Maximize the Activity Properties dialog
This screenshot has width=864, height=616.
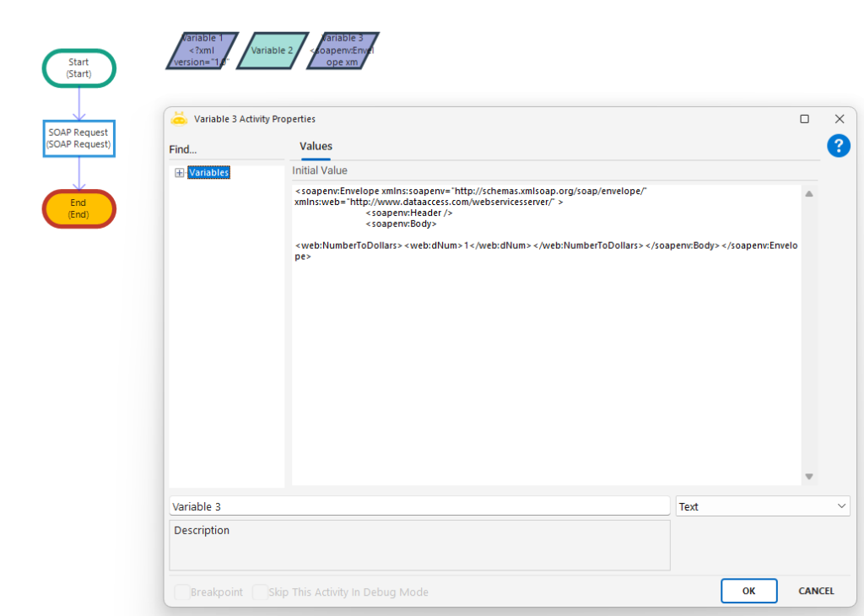805,119
